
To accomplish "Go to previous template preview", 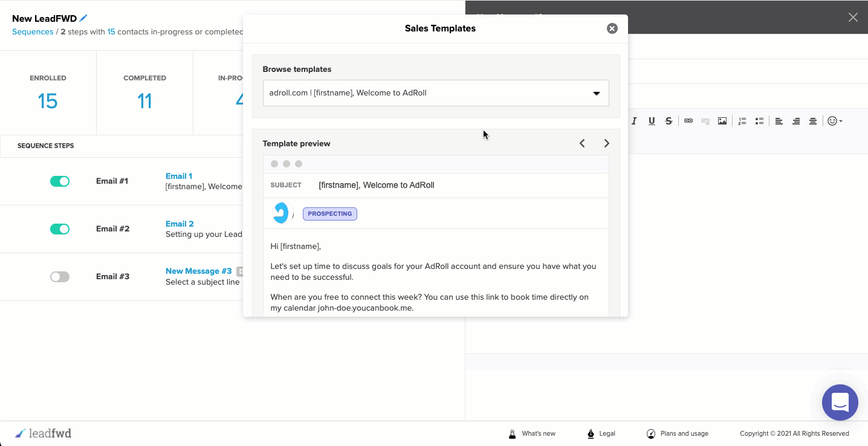I will tap(582, 143).
